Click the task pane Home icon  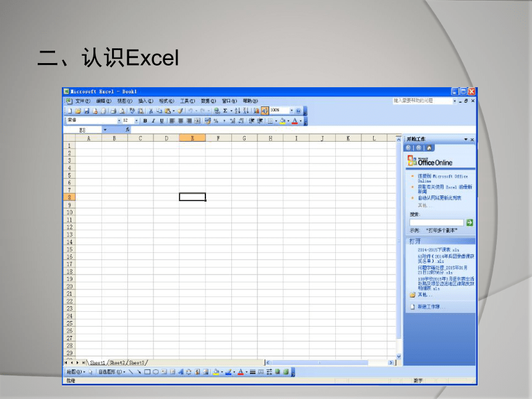[429, 148]
